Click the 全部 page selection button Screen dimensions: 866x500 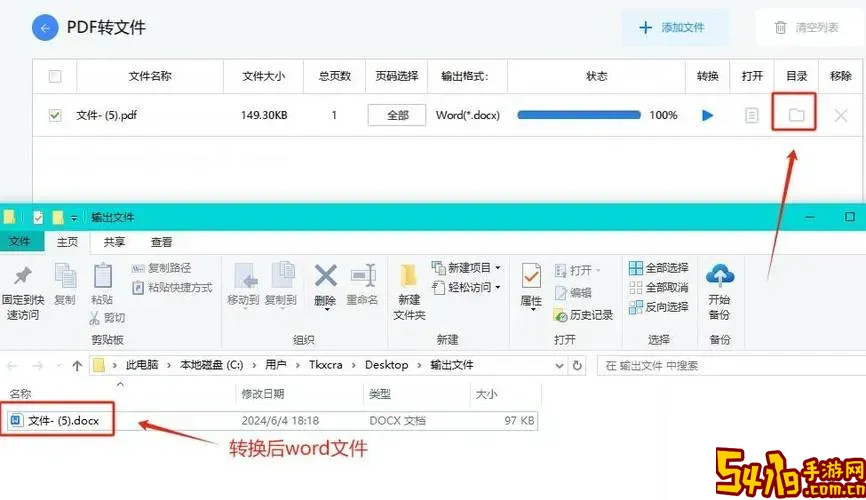pyautogui.click(x=397, y=115)
